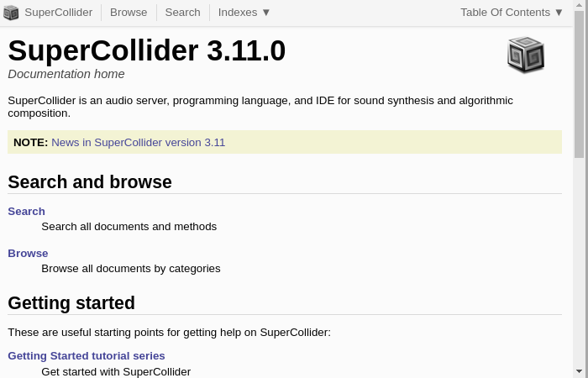Click the scrollbar track below the thumb

580,262
